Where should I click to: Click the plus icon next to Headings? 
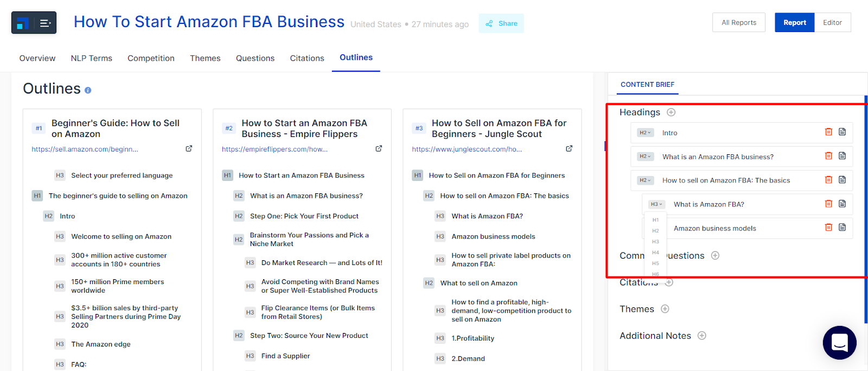[x=671, y=112]
